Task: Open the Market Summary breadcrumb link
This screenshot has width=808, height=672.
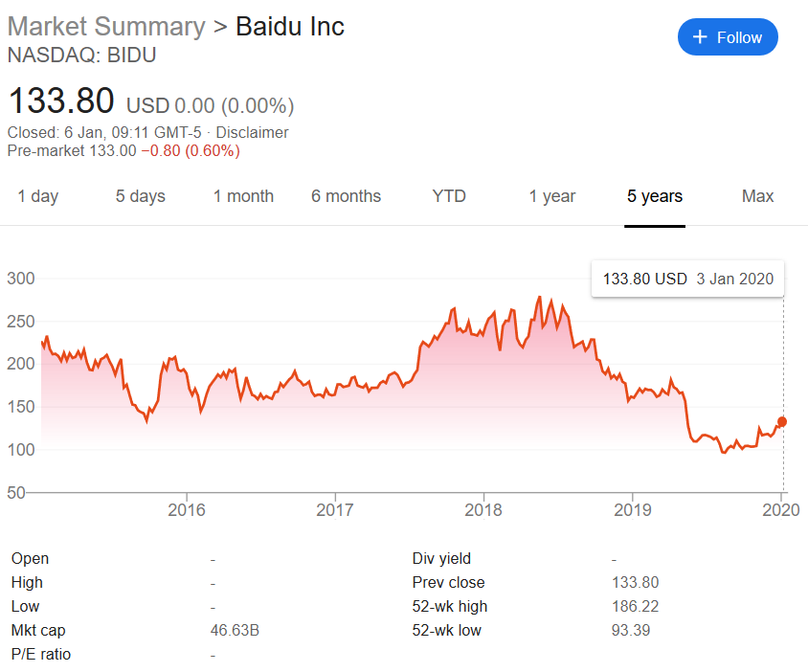Action: pyautogui.click(x=106, y=27)
